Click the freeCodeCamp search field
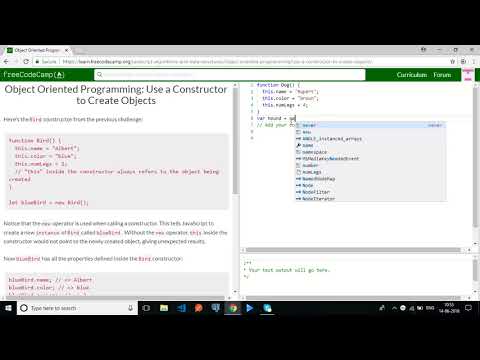 [x=230, y=75]
